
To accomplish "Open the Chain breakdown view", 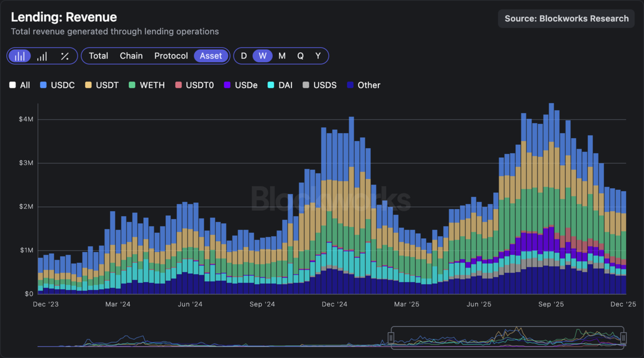I will coord(131,56).
